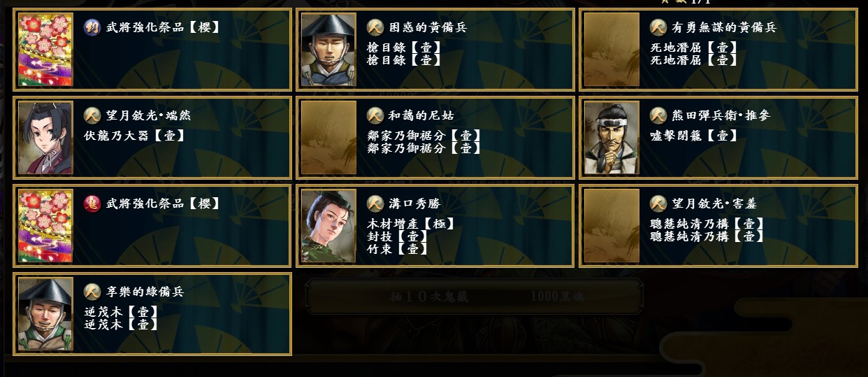Click the 噓擊閉籠【壹】 skill label
This screenshot has width=868, height=377.
coord(694,136)
